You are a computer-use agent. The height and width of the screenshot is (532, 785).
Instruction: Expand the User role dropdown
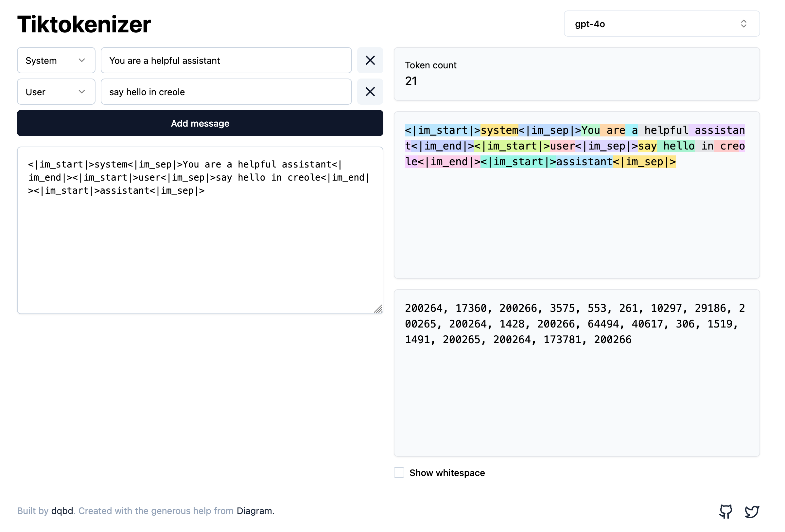pos(56,92)
